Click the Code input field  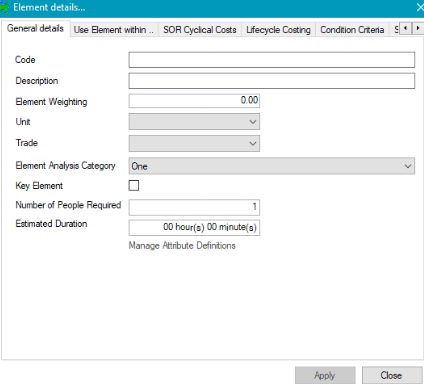tap(272, 60)
